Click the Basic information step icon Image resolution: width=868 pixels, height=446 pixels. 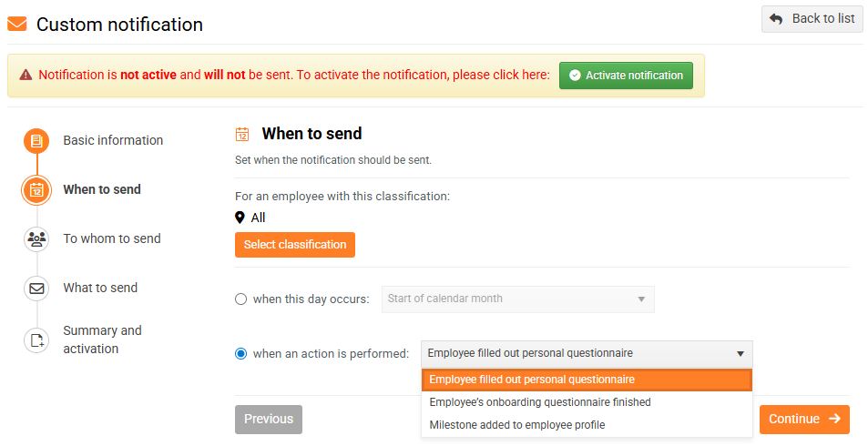tap(36, 141)
